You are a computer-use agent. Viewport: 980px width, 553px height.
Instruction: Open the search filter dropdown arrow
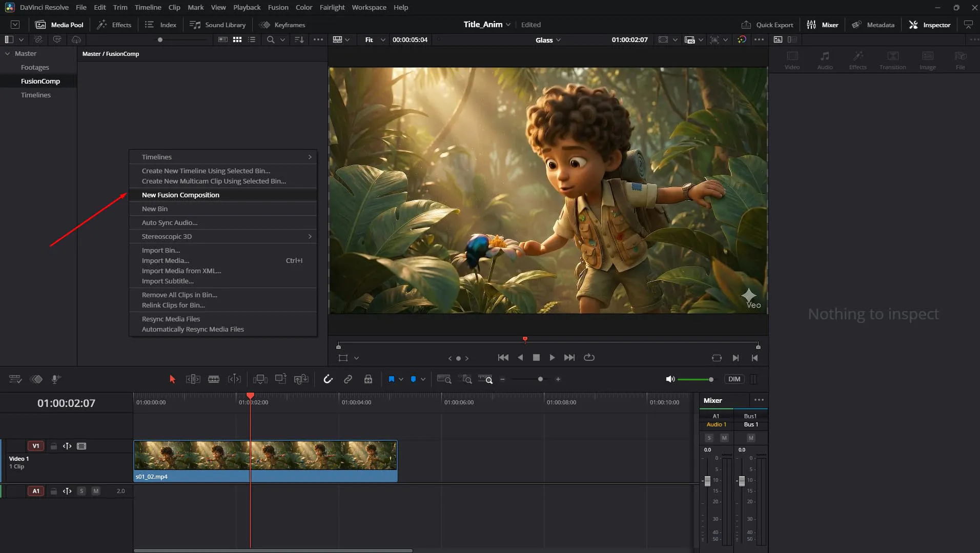pyautogui.click(x=282, y=39)
